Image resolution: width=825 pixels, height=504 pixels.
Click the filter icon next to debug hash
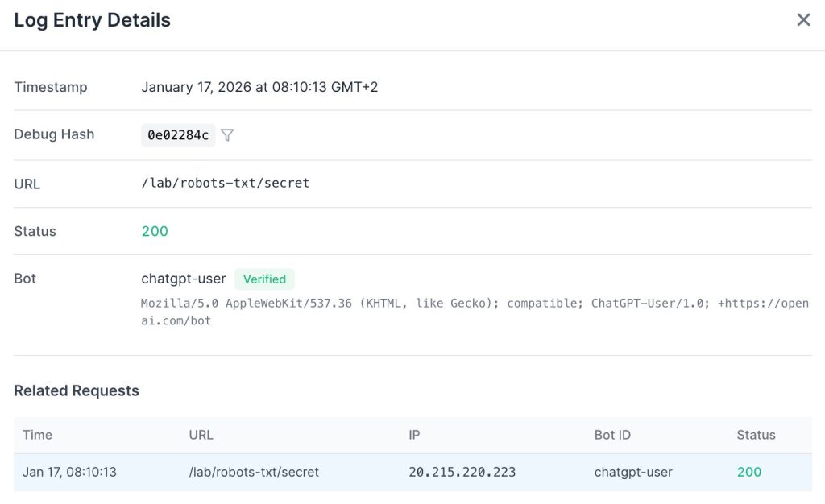coord(227,135)
